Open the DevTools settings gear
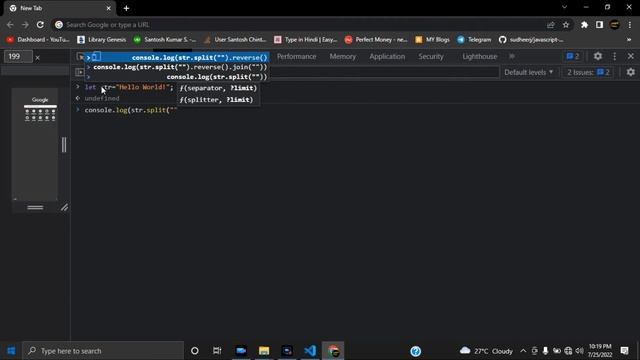640x360 pixels. point(598,56)
